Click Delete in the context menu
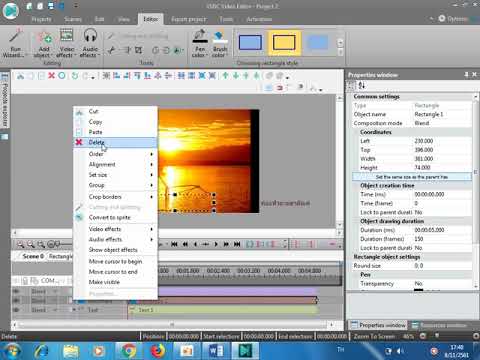The width and height of the screenshot is (480, 360). pos(115,142)
